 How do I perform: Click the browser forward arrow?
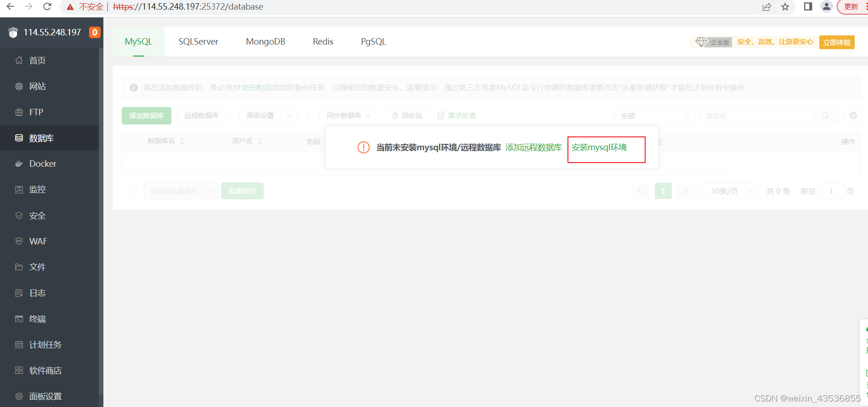point(28,6)
